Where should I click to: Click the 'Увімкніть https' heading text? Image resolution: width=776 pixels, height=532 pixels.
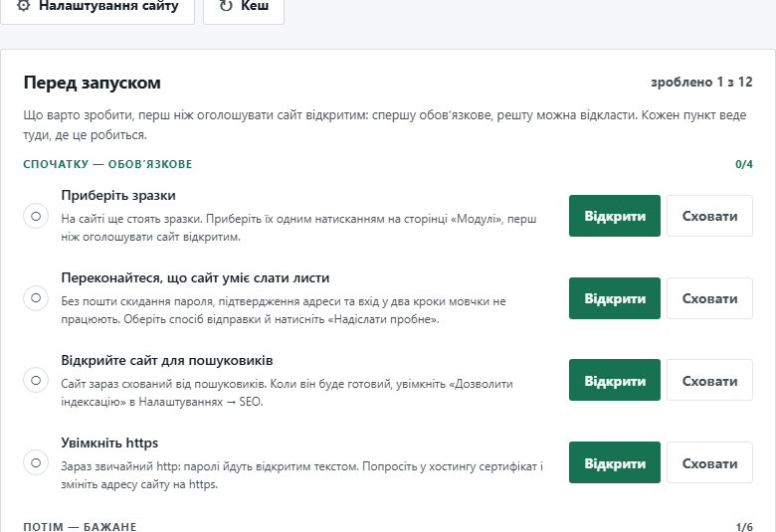[109, 443]
